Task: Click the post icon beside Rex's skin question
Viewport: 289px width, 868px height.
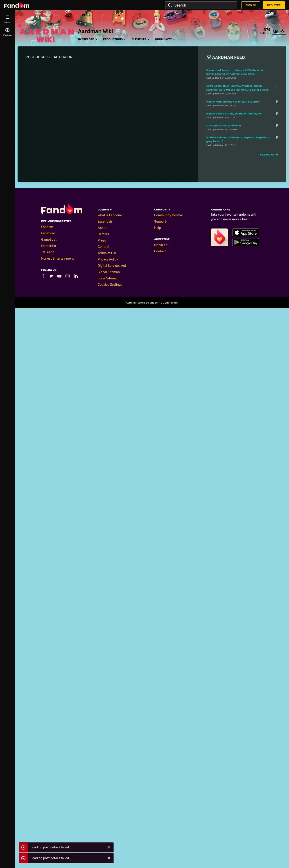Action: click(277, 137)
